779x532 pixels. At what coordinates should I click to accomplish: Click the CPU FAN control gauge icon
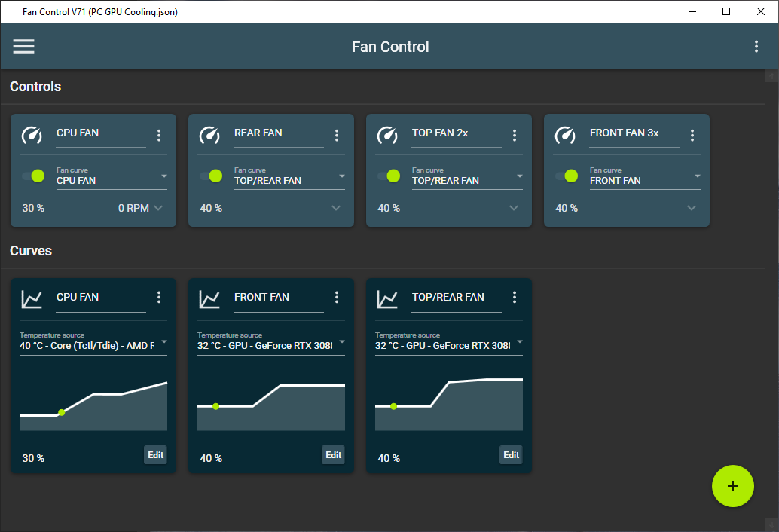32,135
